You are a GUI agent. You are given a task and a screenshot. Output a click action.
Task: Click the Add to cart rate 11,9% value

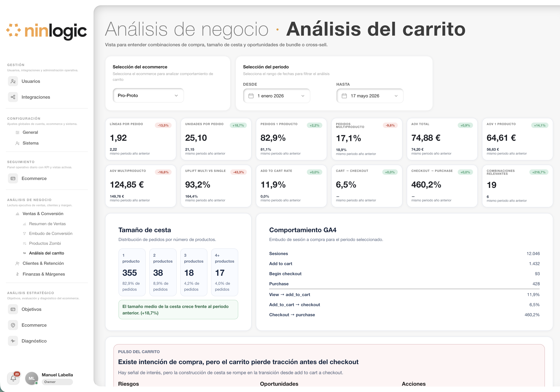click(273, 185)
